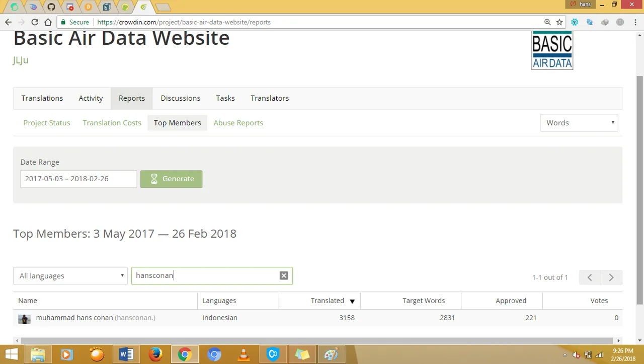Select the Top Members report
The image size is (644, 364).
pyautogui.click(x=178, y=123)
